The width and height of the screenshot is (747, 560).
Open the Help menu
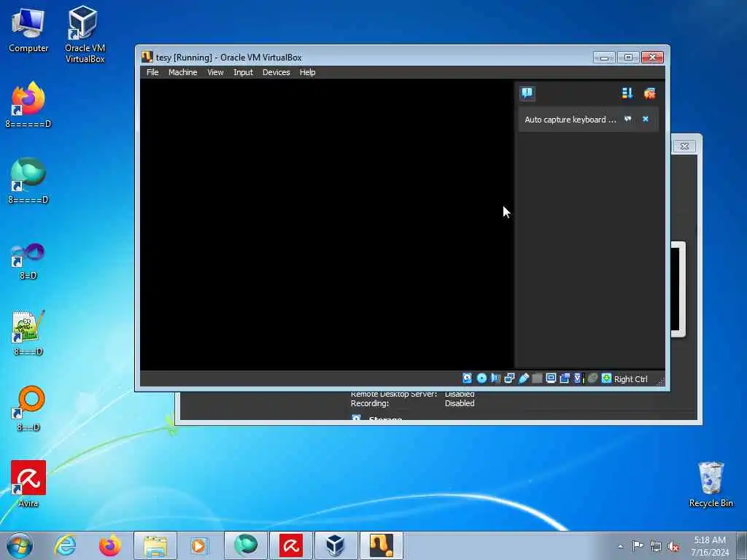pos(307,72)
